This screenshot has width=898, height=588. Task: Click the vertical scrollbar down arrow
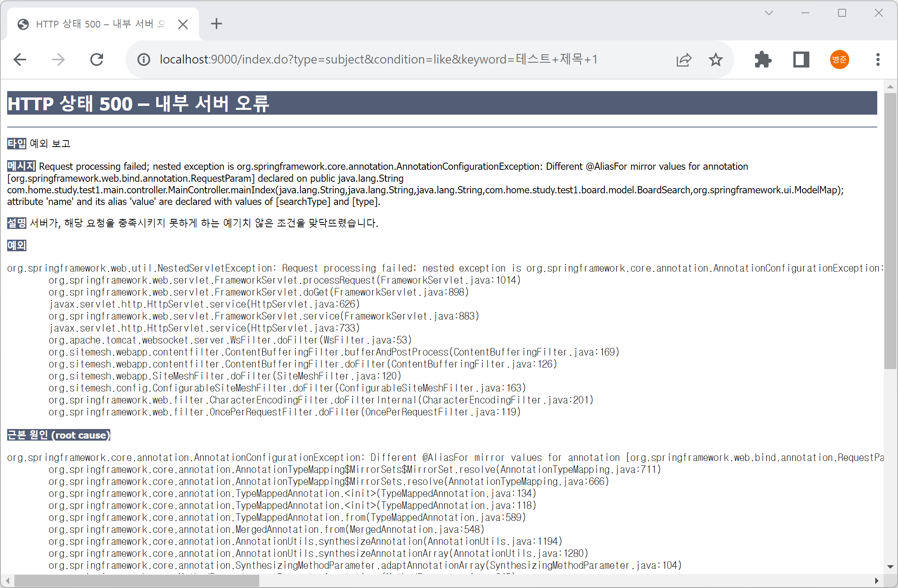tap(890, 566)
